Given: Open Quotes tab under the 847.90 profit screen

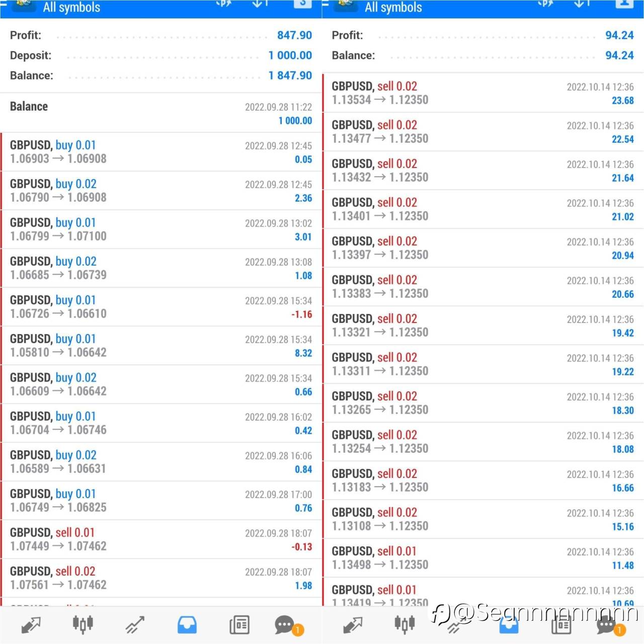Looking at the screenshot, I should tap(31, 625).
